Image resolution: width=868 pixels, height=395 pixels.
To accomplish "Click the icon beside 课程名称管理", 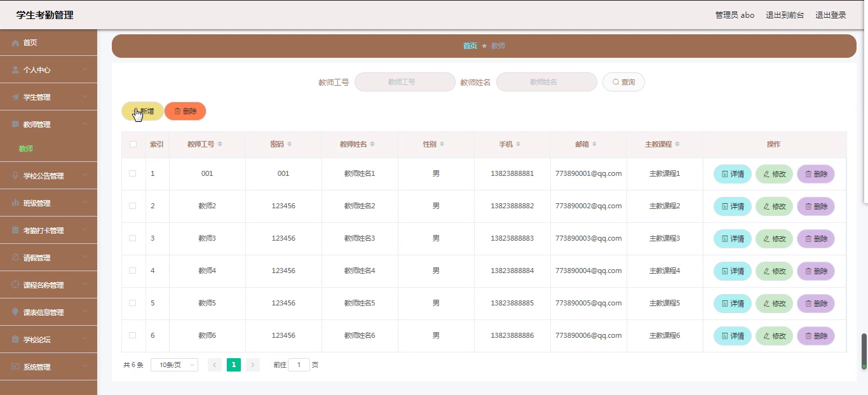I will (15, 285).
